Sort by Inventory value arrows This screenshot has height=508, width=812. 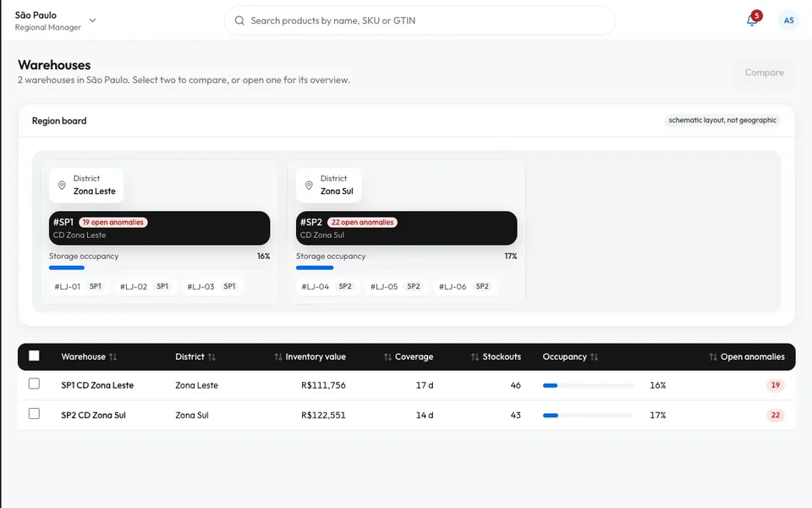point(278,356)
